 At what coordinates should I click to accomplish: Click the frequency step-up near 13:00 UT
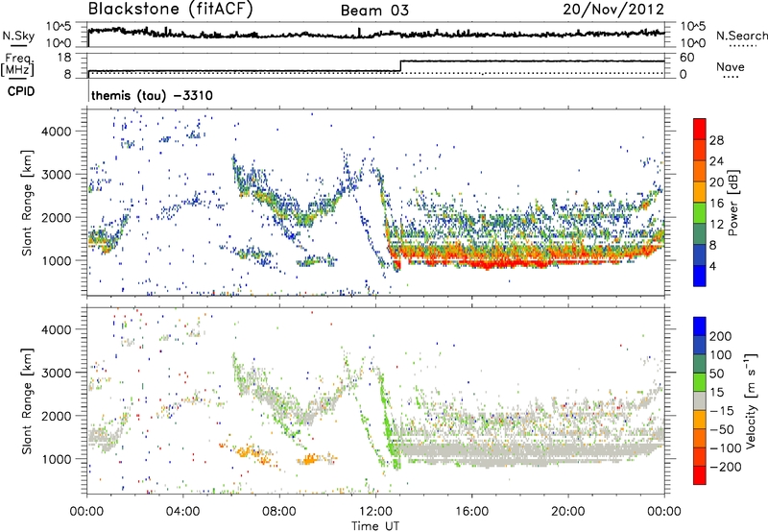coord(400,66)
